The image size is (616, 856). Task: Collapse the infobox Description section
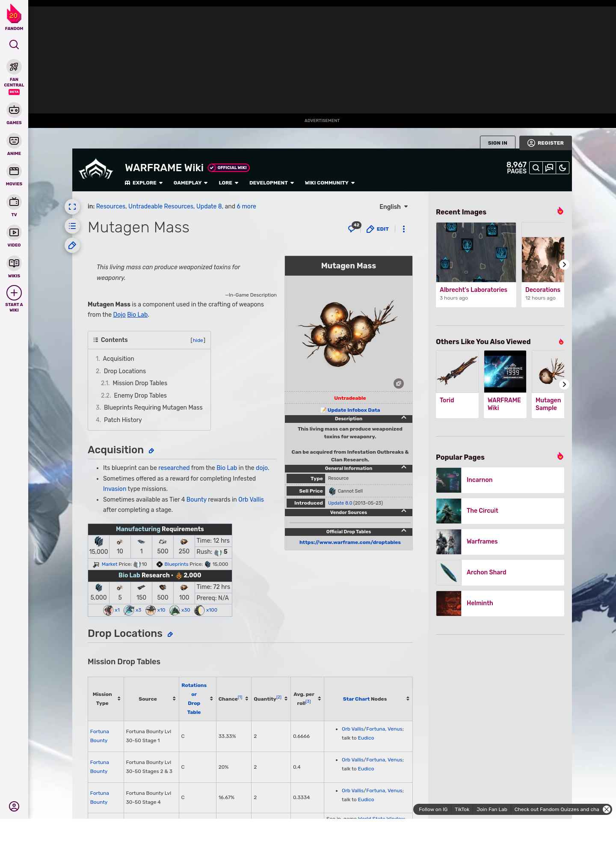(403, 418)
